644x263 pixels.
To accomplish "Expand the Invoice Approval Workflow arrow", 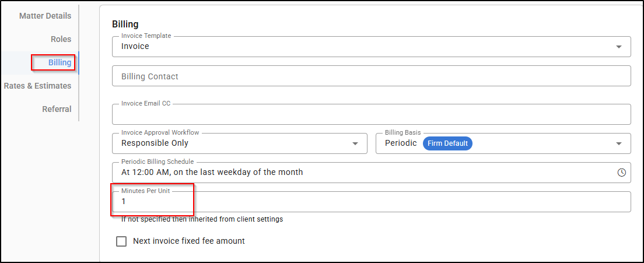I will click(x=355, y=143).
